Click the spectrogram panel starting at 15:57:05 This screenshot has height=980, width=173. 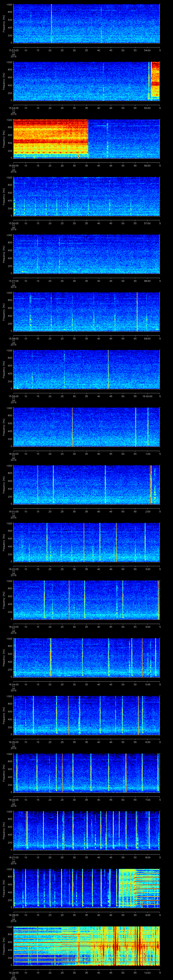(86, 254)
